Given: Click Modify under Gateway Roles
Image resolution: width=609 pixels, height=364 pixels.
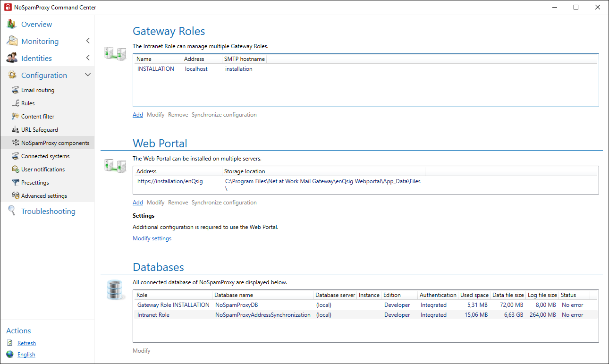Looking at the screenshot, I should click(x=156, y=115).
